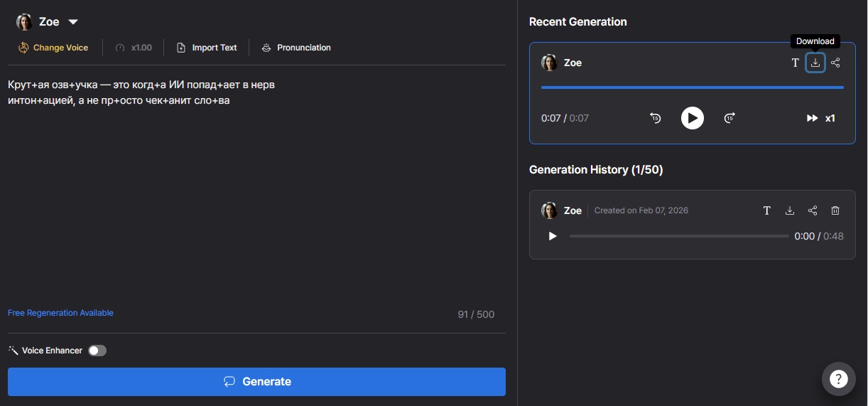The image size is (868, 406).
Task: Skip forward 15 seconds in recent audio
Action: tap(729, 118)
